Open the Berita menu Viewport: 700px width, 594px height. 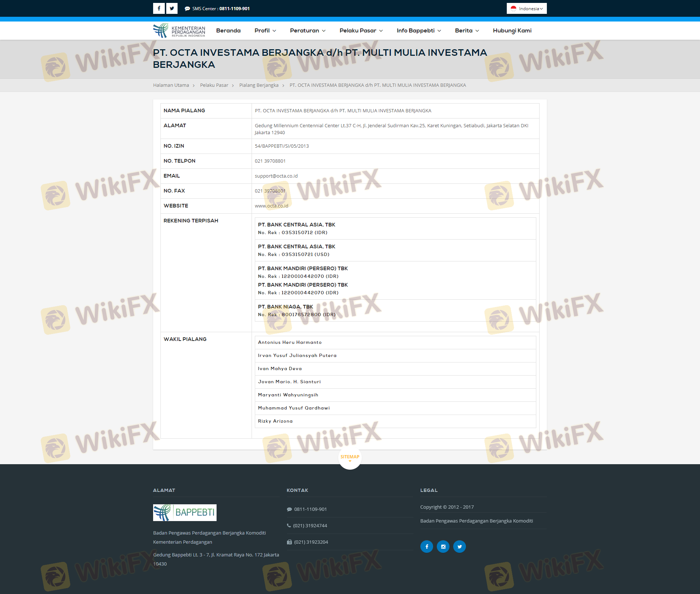tap(467, 31)
